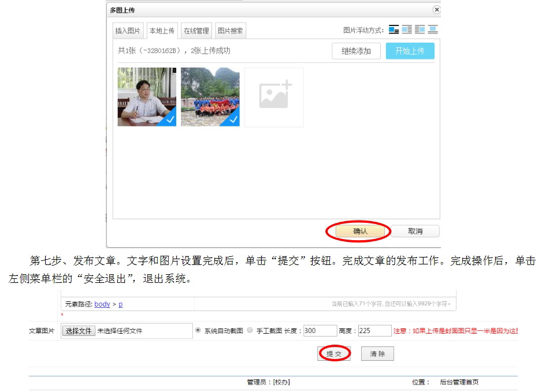
Task: Click the 开始上传 button
Action: (x=410, y=51)
